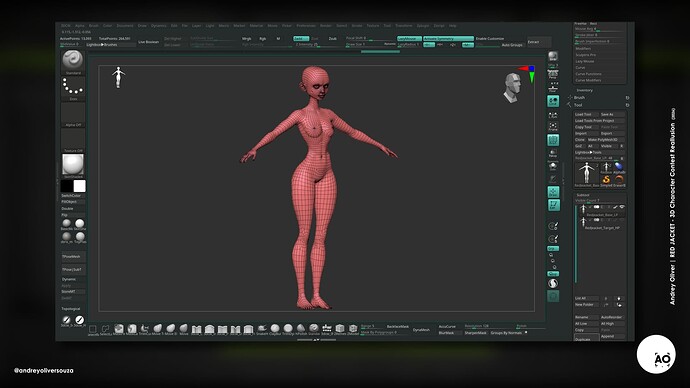This screenshot has width=690, height=388.
Task: Toggle Zadd mode
Action: pos(301,39)
